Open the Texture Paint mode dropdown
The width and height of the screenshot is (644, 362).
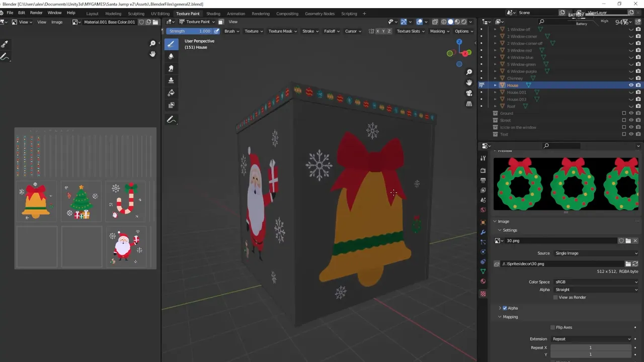[x=197, y=22]
